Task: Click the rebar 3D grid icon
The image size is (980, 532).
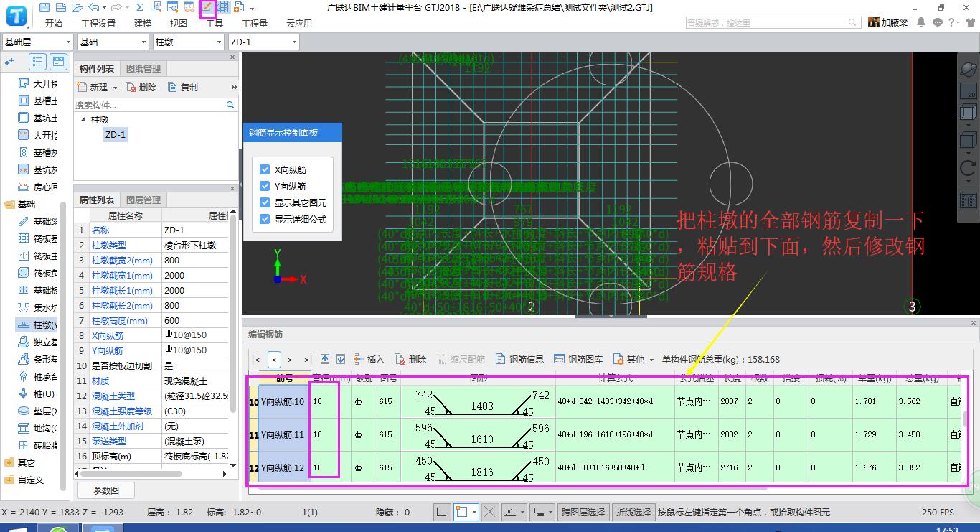Action: pyautogui.click(x=224, y=7)
